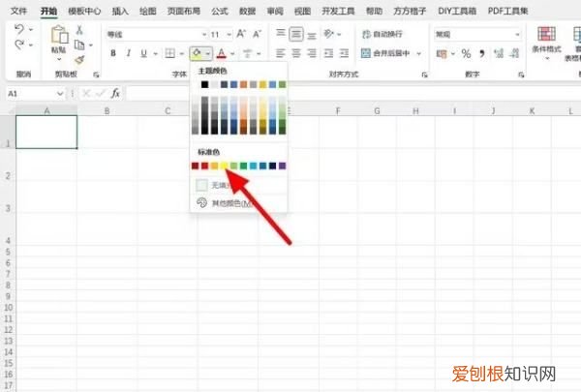
Task: Select the Format Painter brush icon
Action: [x=79, y=60]
